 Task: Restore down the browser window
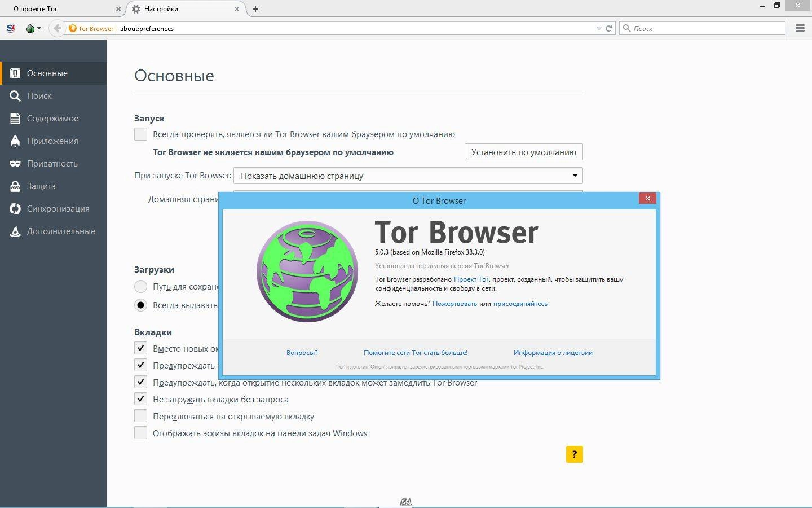tap(776, 6)
